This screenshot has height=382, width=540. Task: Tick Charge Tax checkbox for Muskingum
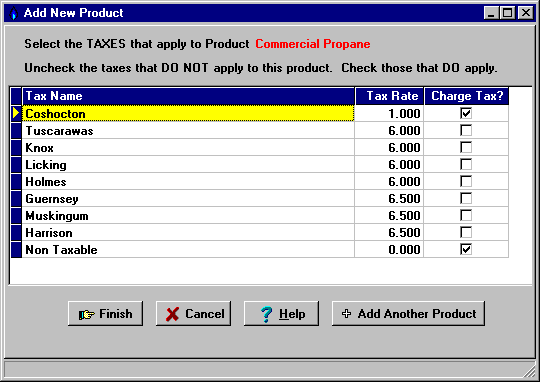tap(466, 215)
